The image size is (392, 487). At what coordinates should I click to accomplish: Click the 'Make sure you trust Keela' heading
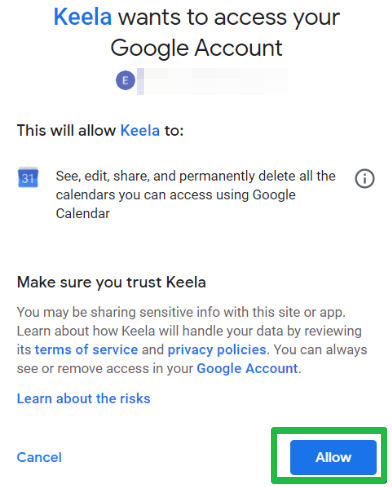pyautogui.click(x=111, y=282)
